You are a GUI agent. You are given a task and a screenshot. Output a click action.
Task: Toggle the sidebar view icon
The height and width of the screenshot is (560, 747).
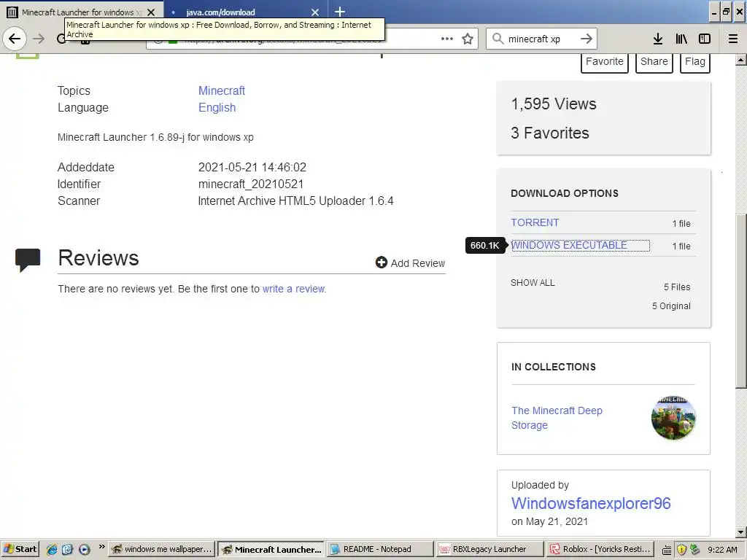pyautogui.click(x=705, y=39)
